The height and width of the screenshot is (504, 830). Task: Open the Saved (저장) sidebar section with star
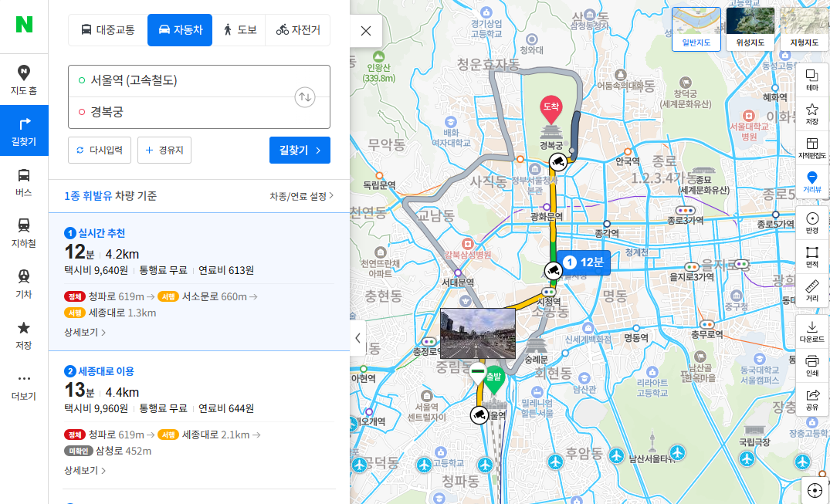click(24, 335)
